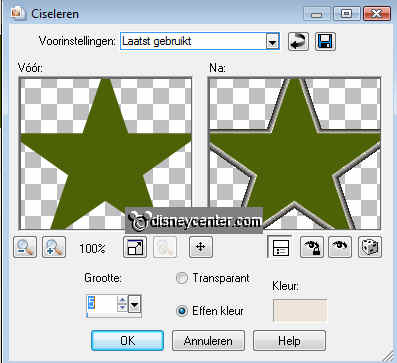Click the navigate pan crosshair icon
Viewport: 397px width, 363px height.
(x=200, y=247)
